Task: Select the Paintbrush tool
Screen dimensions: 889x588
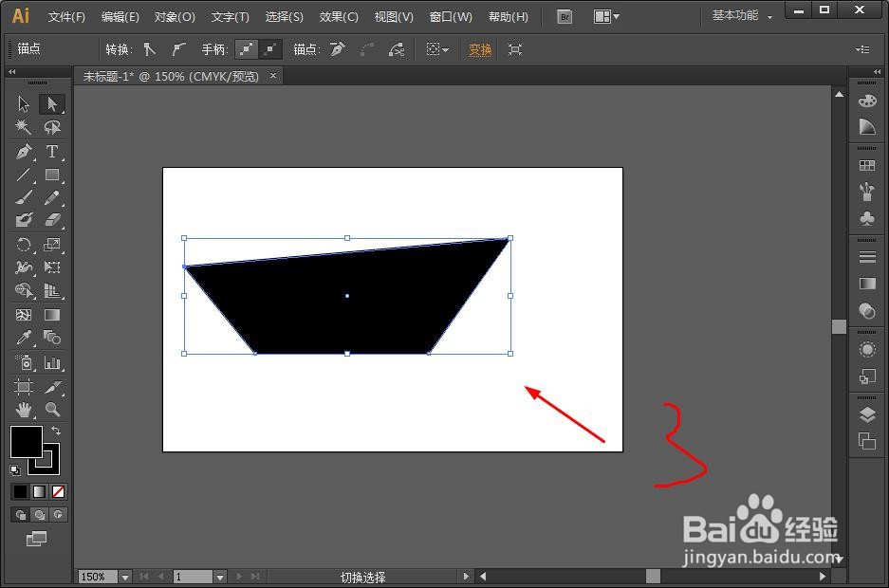Action: pos(24,197)
